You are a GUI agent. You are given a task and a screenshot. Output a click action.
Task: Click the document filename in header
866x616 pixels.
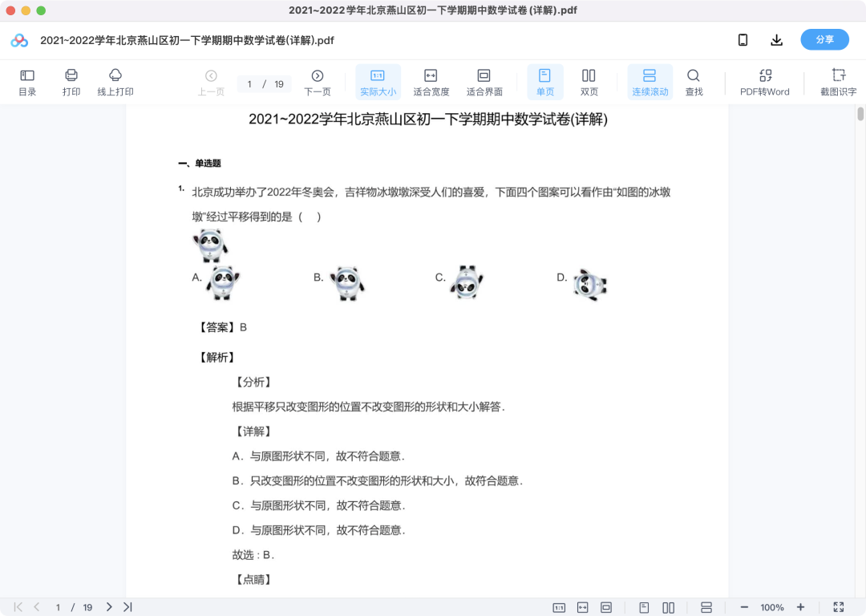click(187, 40)
